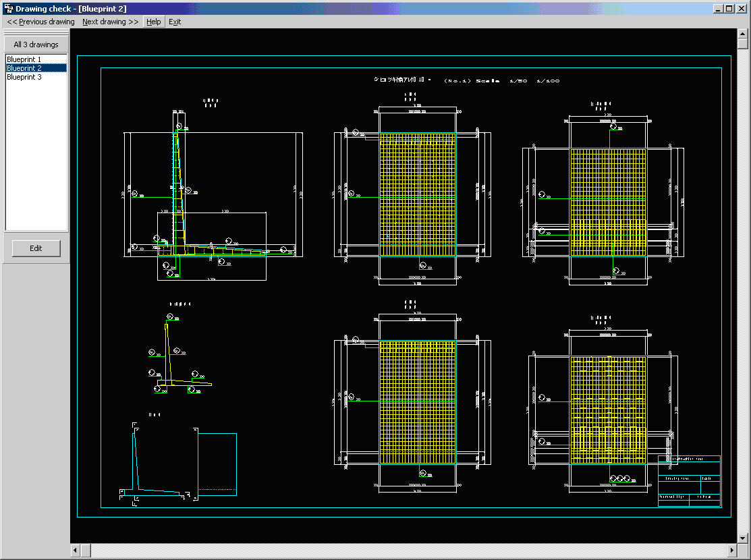Minimize the Drawing check window

coord(719,9)
